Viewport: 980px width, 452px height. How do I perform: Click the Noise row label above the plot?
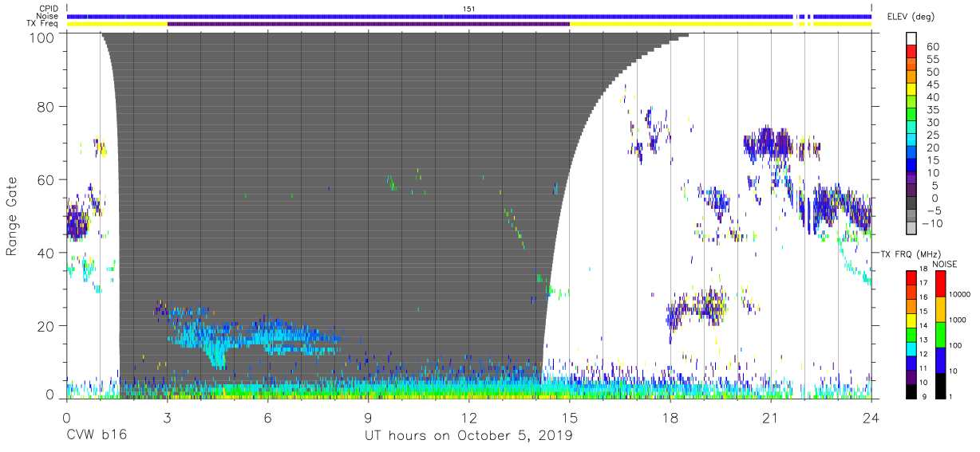pyautogui.click(x=47, y=16)
